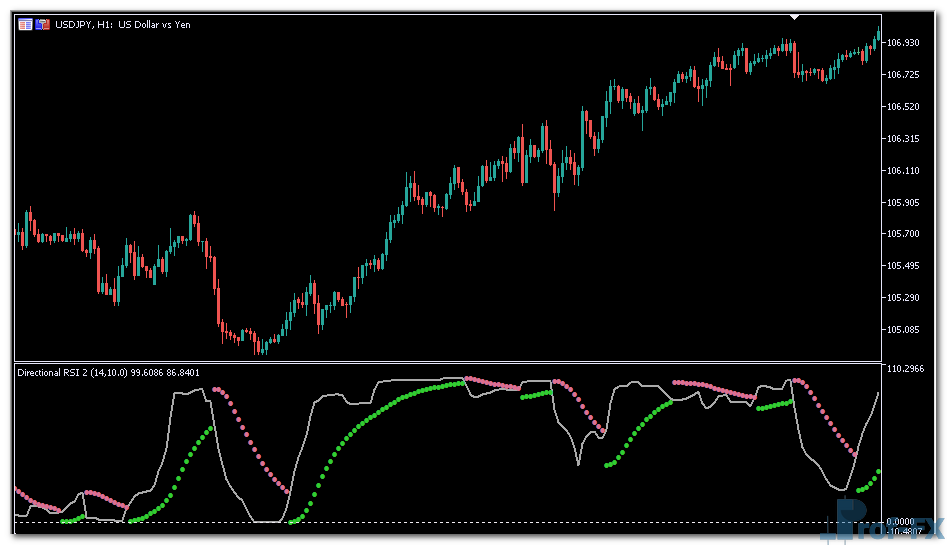947x545 pixels.
Task: Select the 106.315 price axis value
Action: coord(902,139)
